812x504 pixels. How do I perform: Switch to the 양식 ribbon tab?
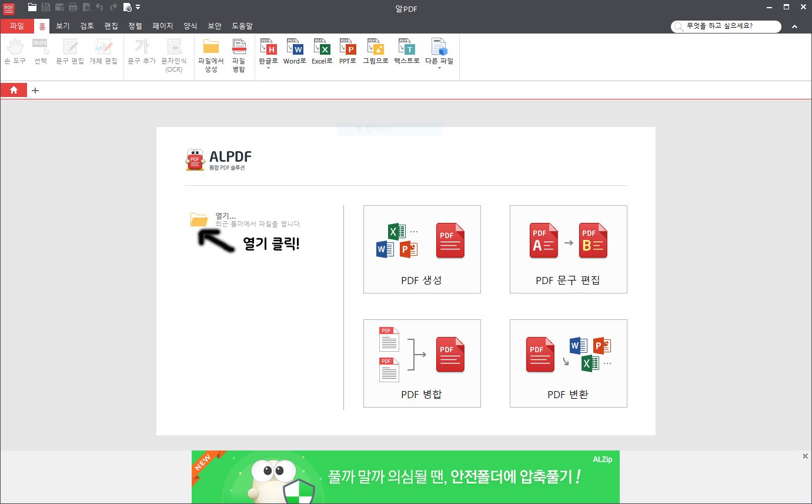191,26
